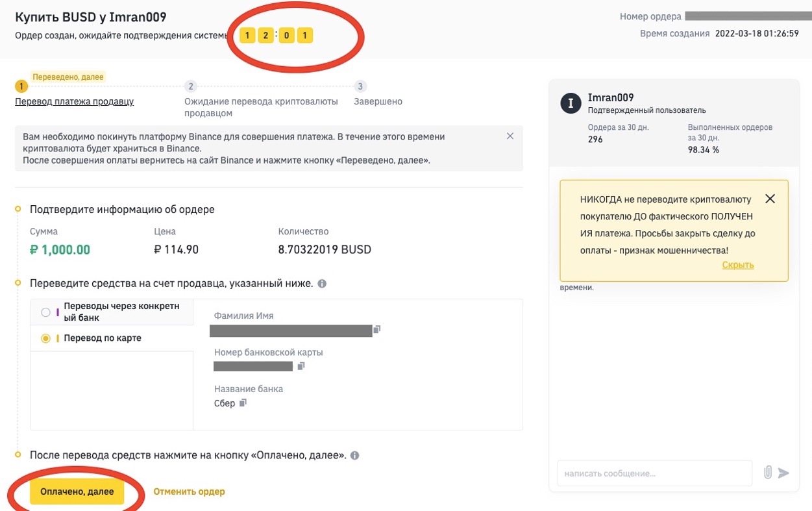Click the 'Номер ордера' label
The width and height of the screenshot is (812, 511).
tap(651, 17)
